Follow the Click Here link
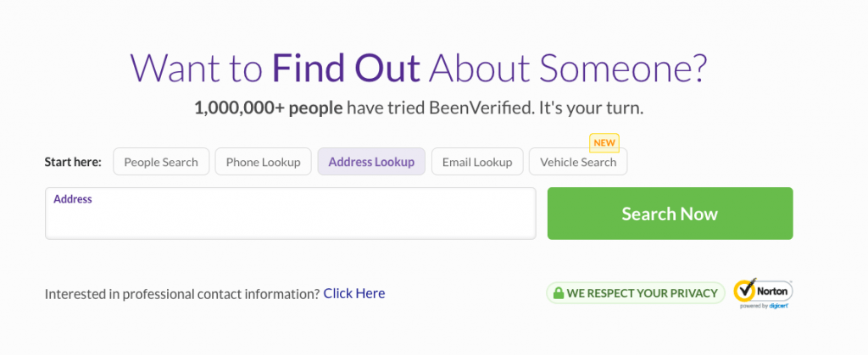This screenshot has width=868, height=355. point(354,293)
